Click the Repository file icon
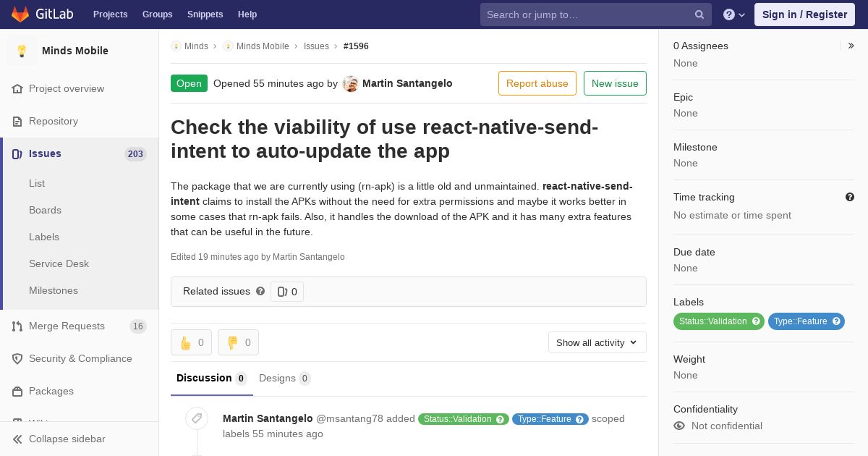 click(x=17, y=121)
